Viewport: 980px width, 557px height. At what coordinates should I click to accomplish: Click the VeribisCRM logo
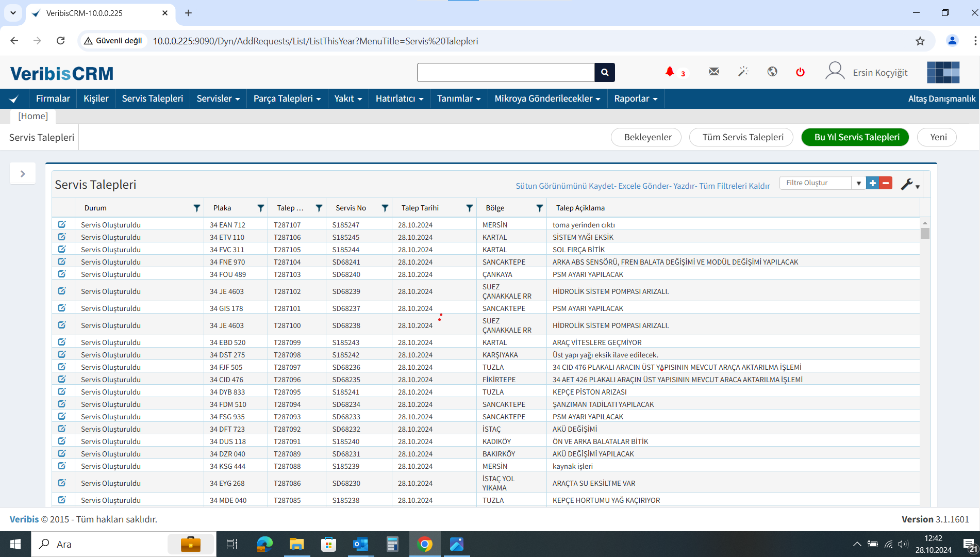(61, 74)
